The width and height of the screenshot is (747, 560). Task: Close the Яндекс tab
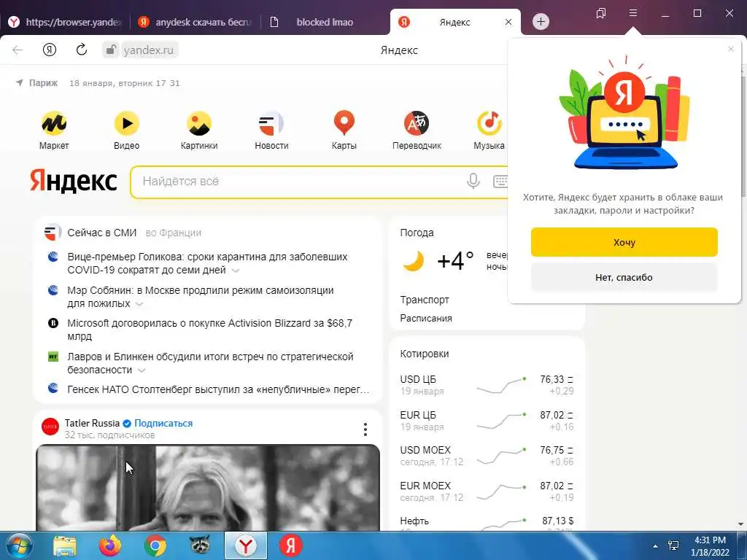tap(508, 22)
